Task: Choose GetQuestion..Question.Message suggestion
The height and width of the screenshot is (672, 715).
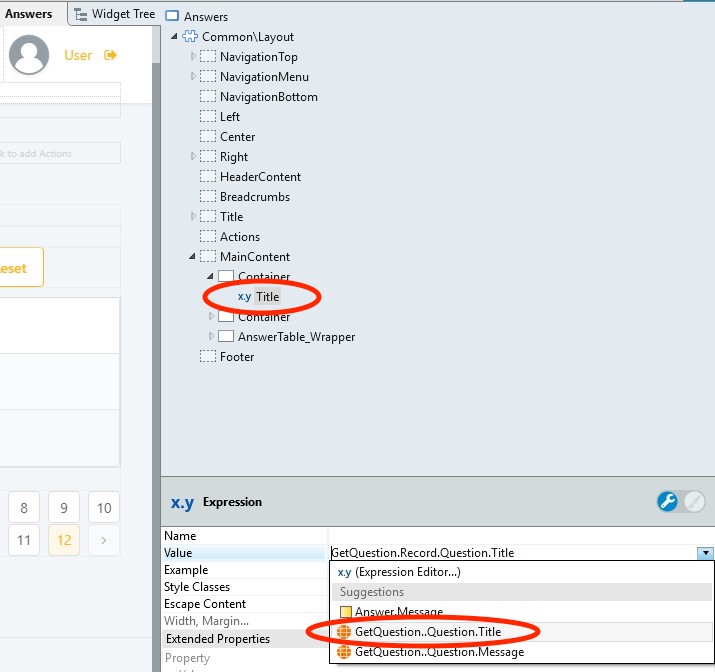Action: (521, 652)
